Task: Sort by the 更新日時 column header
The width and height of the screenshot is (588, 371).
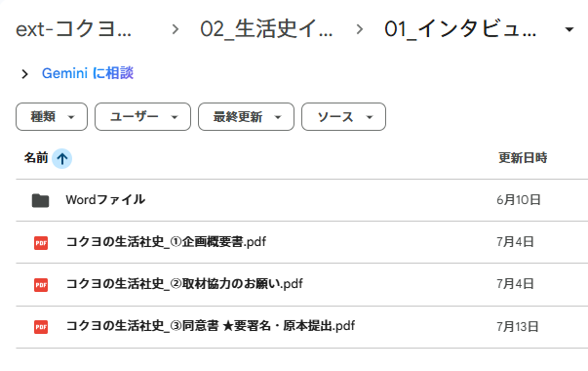Action: tap(523, 158)
